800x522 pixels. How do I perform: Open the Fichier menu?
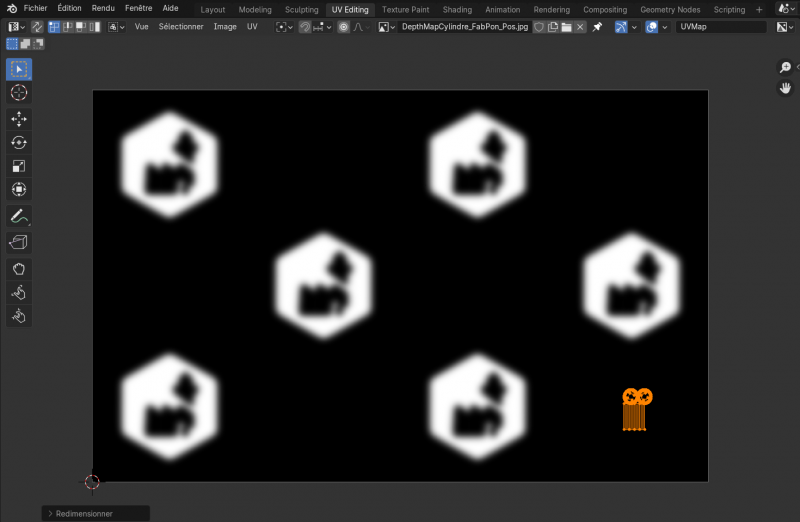tap(35, 8)
